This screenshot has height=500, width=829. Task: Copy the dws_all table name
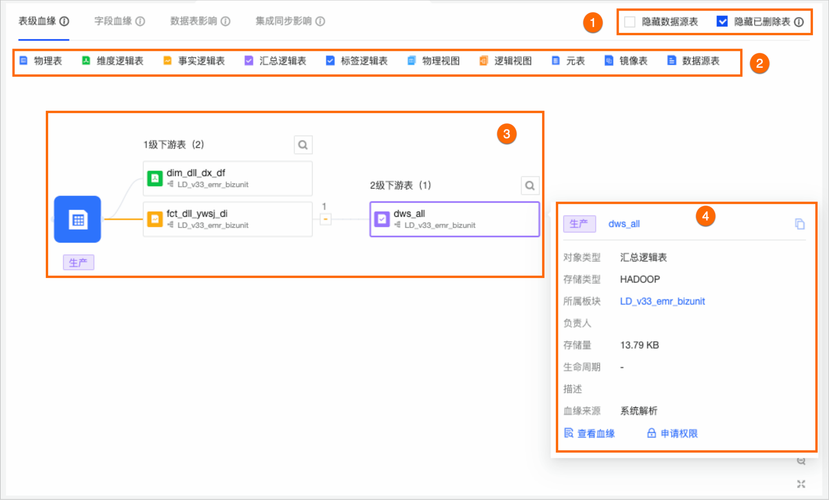(x=799, y=225)
